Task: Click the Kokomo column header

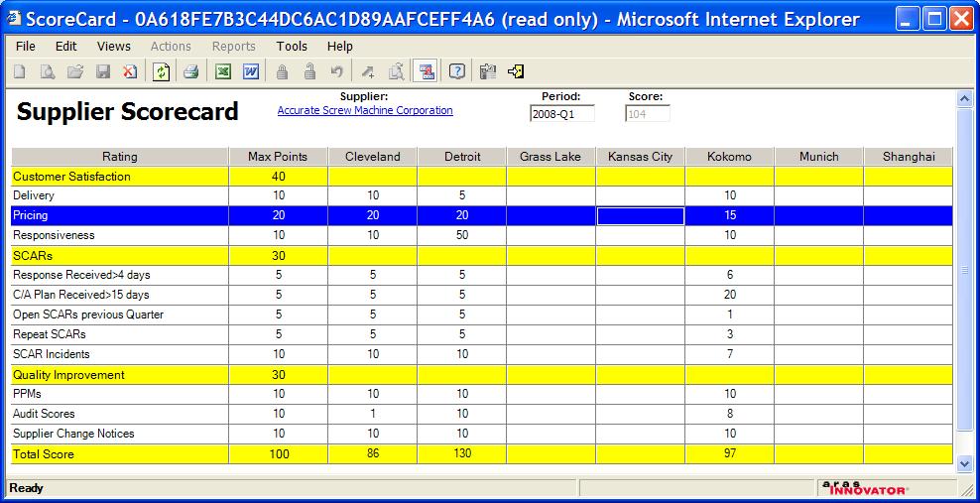Action: tap(730, 157)
